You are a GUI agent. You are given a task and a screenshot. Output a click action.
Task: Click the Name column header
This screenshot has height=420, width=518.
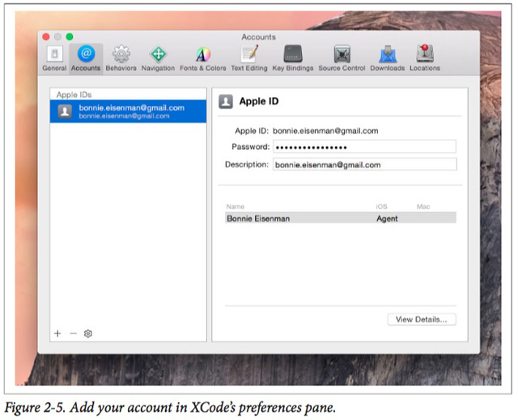236,207
